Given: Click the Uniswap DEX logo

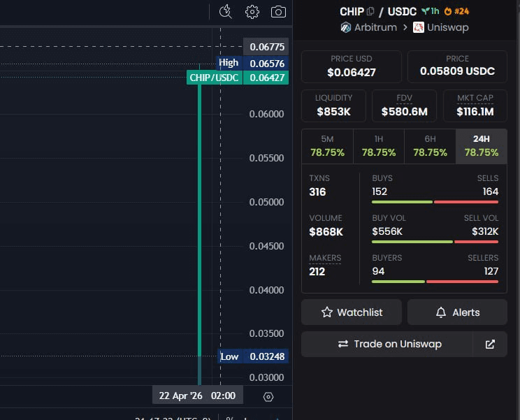Looking at the screenshot, I should [x=419, y=28].
